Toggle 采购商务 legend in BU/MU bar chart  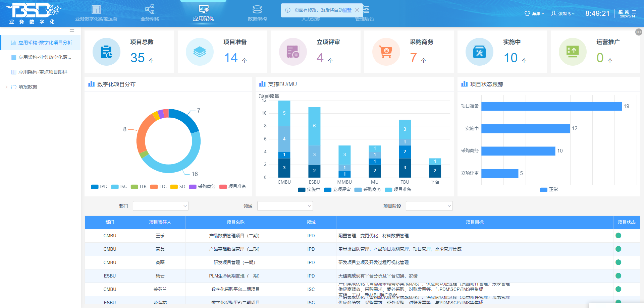pyautogui.click(x=368, y=190)
